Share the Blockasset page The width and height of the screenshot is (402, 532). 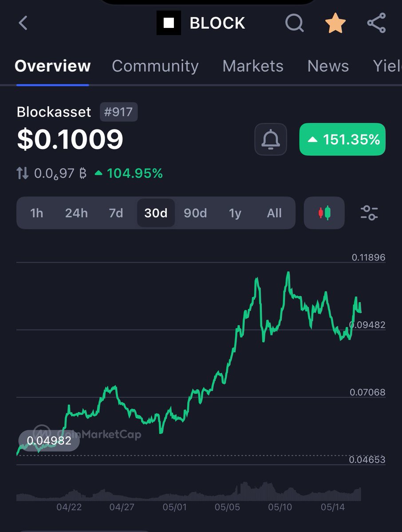(x=376, y=23)
